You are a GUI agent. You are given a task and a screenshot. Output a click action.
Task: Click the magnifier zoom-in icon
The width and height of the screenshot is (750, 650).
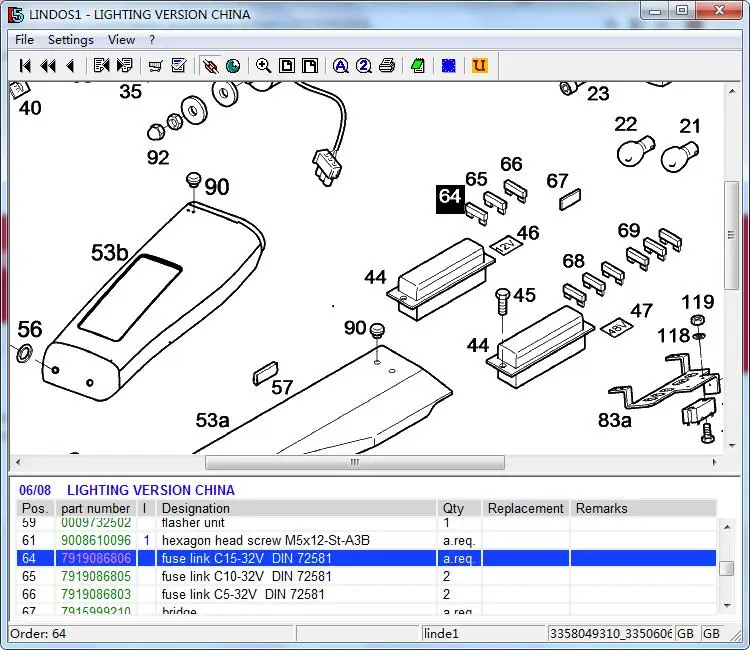tap(263, 66)
